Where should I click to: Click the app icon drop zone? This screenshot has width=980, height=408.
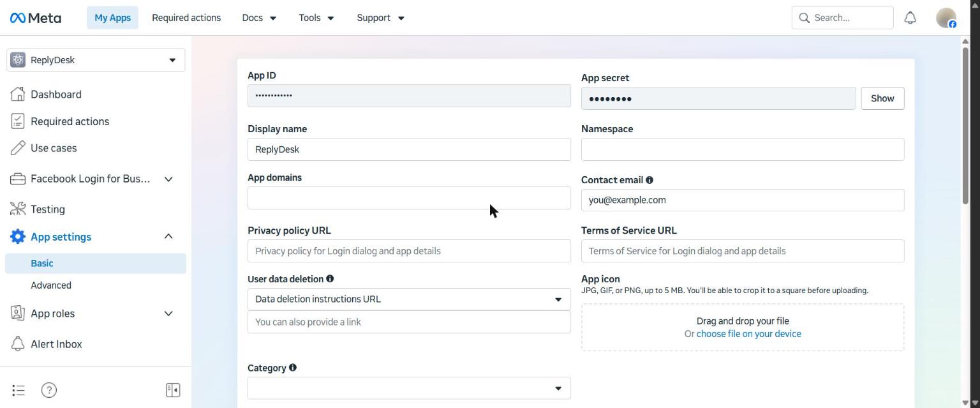point(743,328)
